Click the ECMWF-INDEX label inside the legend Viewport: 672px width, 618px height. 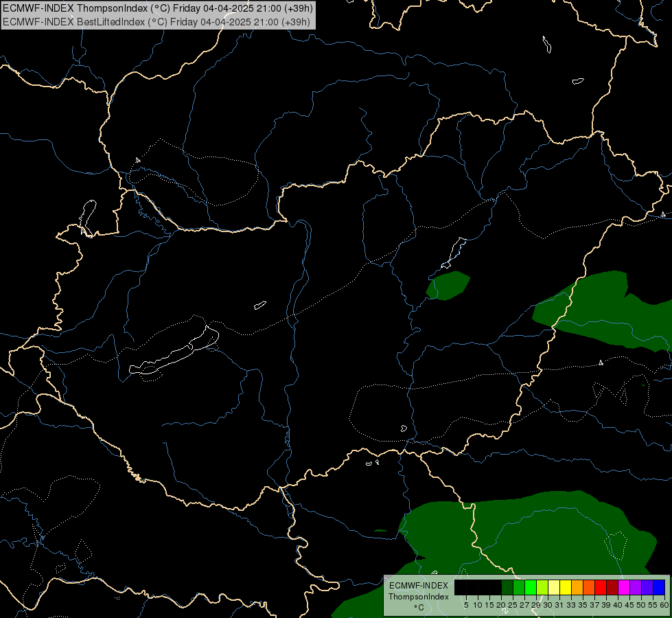tap(419, 586)
